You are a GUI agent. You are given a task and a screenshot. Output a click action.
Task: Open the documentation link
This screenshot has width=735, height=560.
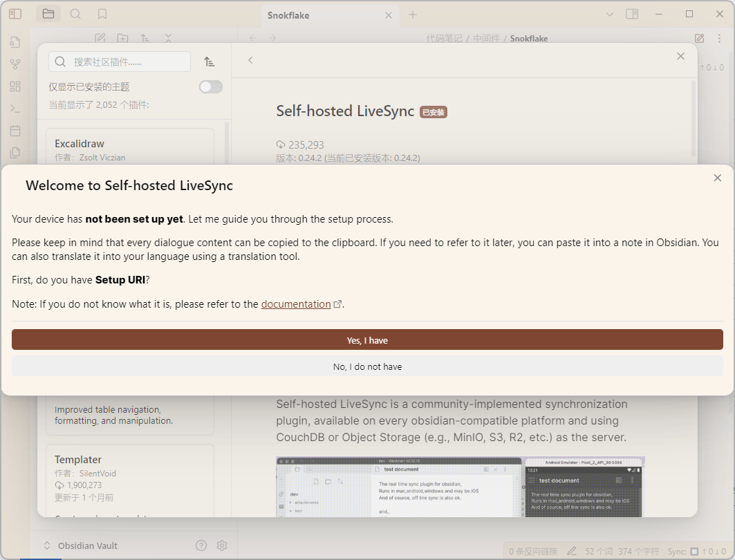click(x=296, y=304)
